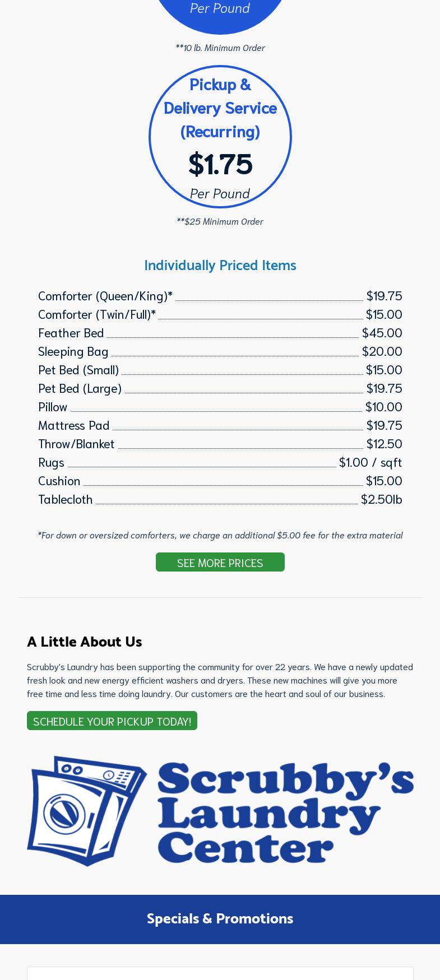Click the Rugs $1.00 / sqft price
Screen dimensions: 440x980
370,462
